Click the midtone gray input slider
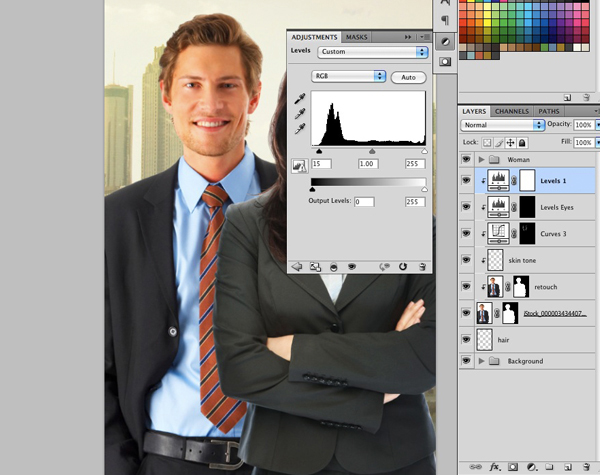 [x=372, y=151]
